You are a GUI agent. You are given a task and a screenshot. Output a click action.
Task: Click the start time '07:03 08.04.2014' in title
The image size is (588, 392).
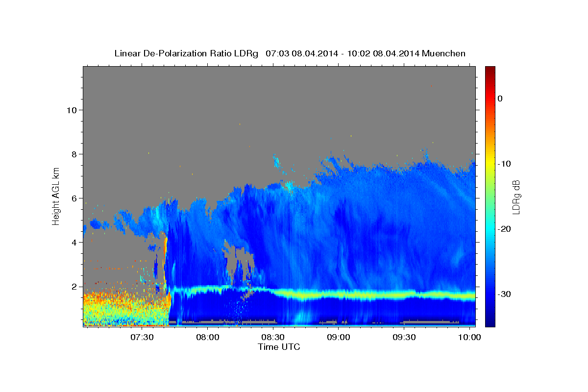pyautogui.click(x=301, y=53)
